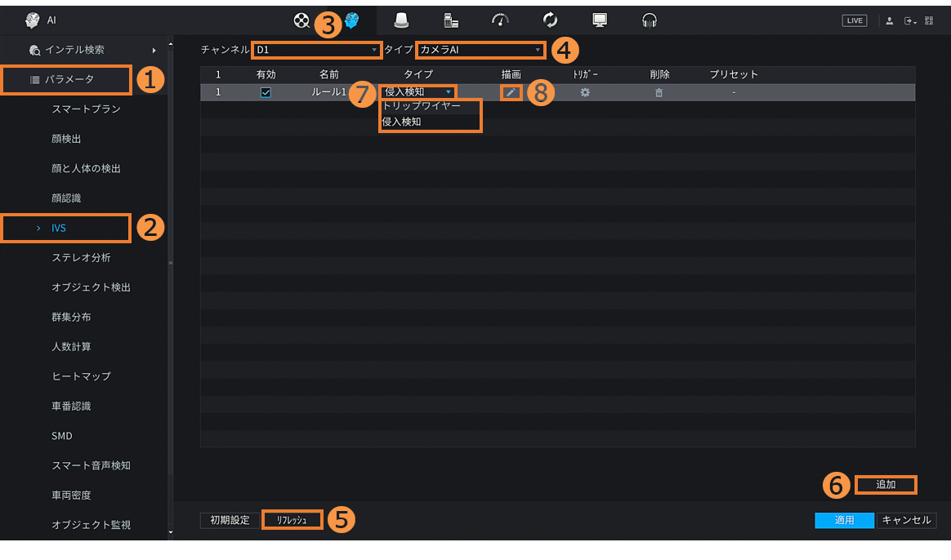Click the pencil draw icon for ルール1
951x560 pixels.
[x=511, y=92]
